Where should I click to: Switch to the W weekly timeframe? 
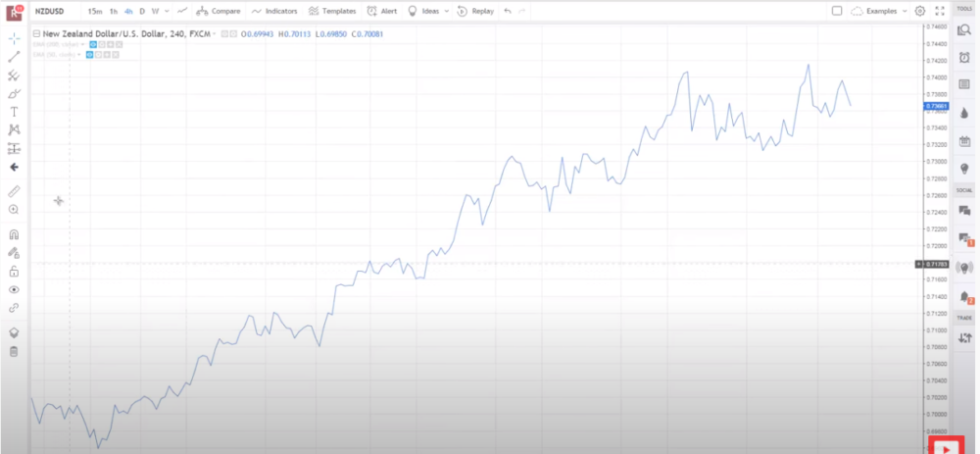155,11
